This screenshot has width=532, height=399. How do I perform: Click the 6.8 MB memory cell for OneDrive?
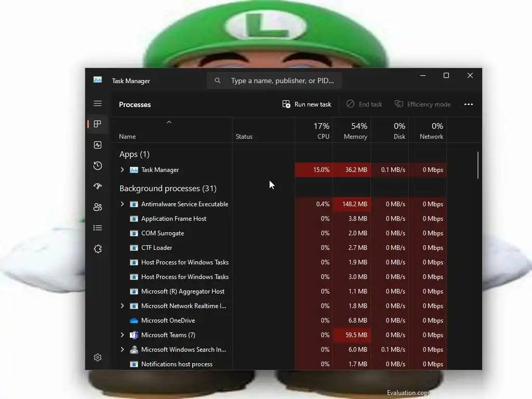352,320
